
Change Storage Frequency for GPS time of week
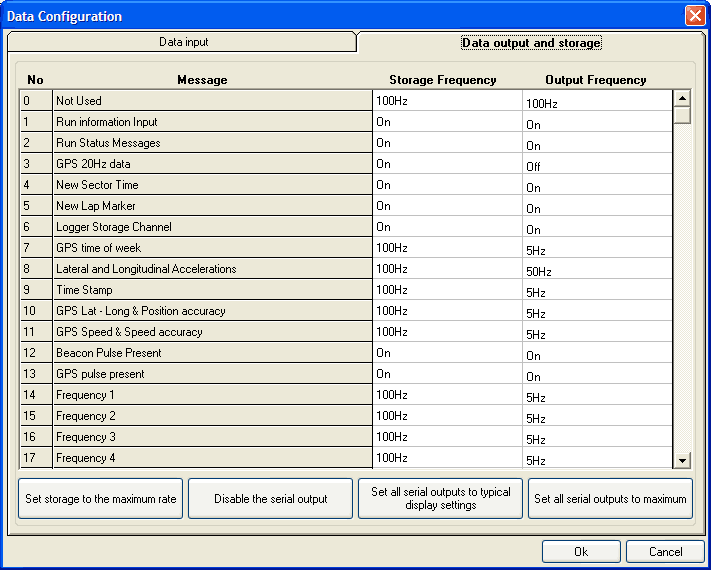(x=446, y=248)
